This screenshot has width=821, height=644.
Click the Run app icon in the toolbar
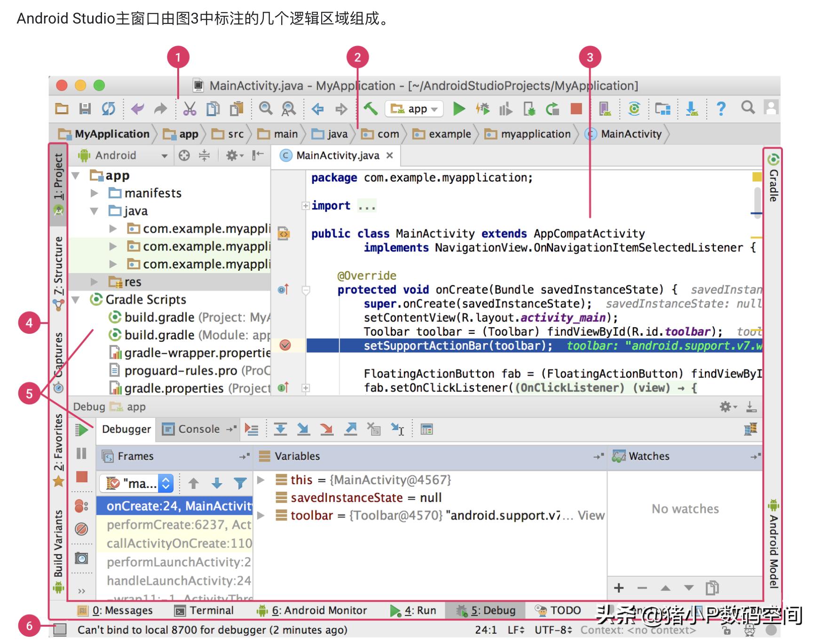click(x=459, y=109)
